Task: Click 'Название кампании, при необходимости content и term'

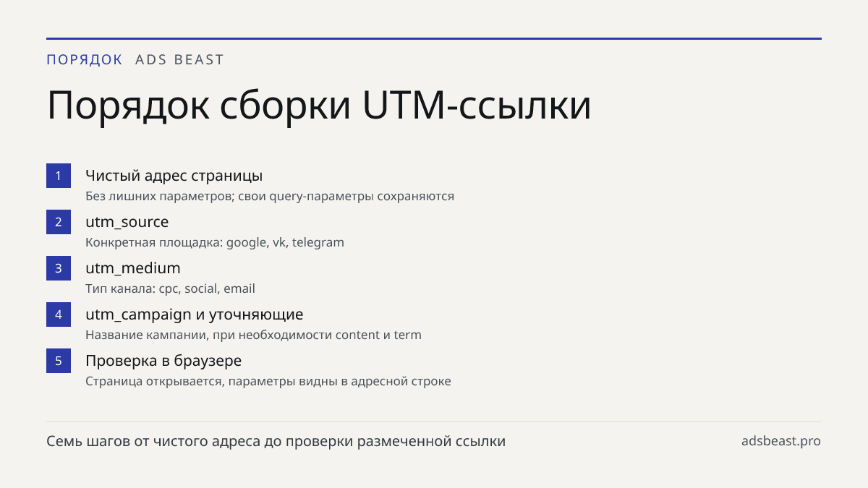Action: [253, 335]
